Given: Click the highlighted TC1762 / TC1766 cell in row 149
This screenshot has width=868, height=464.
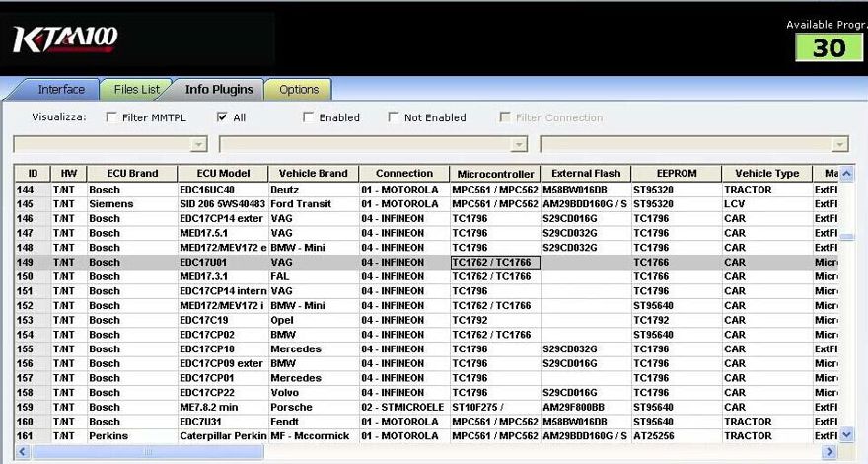Looking at the screenshot, I should point(495,262).
